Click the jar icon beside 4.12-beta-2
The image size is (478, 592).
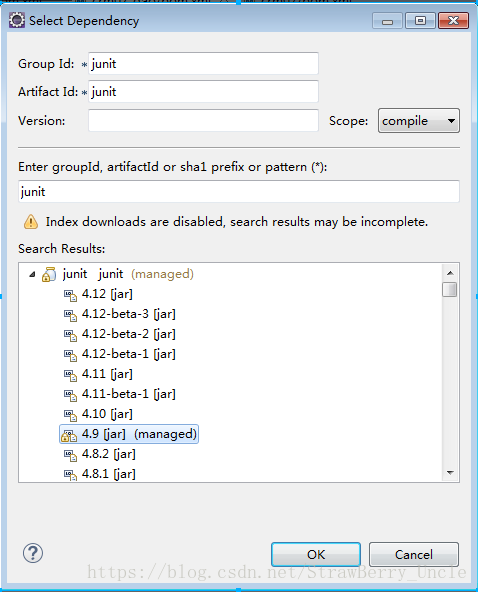point(70,335)
